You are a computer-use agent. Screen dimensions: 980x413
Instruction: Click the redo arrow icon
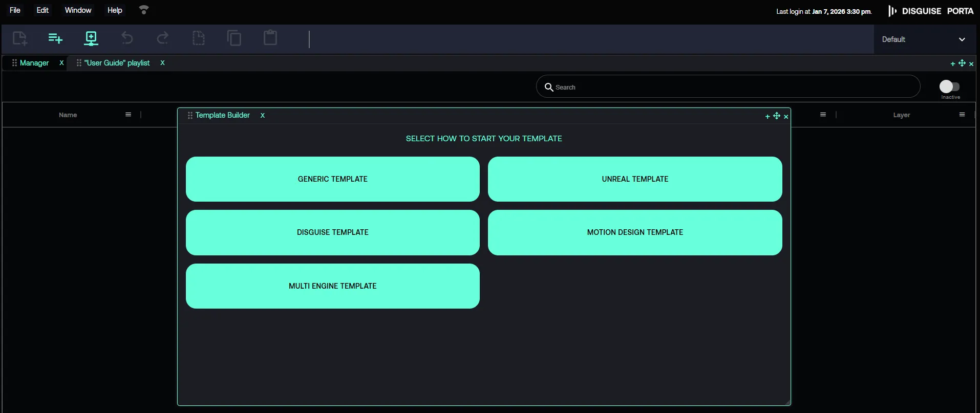163,38
